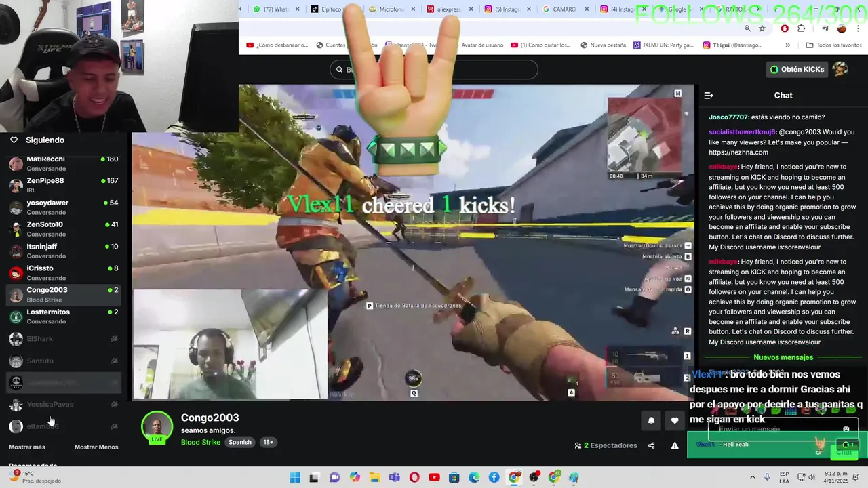The width and height of the screenshot is (868, 488).
Task: Open the Thigui Instagram bookmark
Action: [732, 45]
